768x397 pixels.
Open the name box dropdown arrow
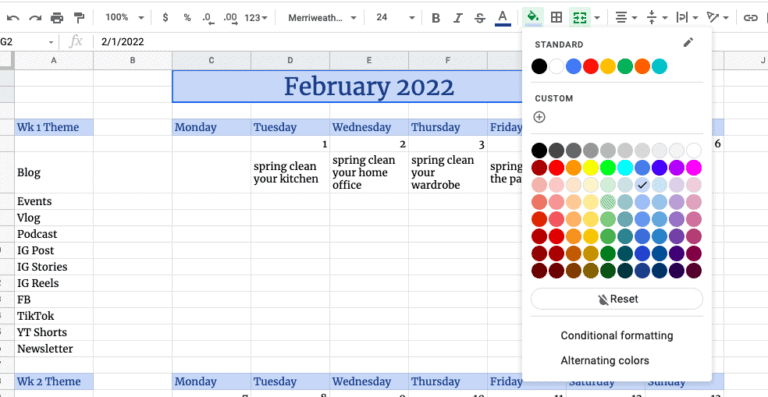point(51,42)
